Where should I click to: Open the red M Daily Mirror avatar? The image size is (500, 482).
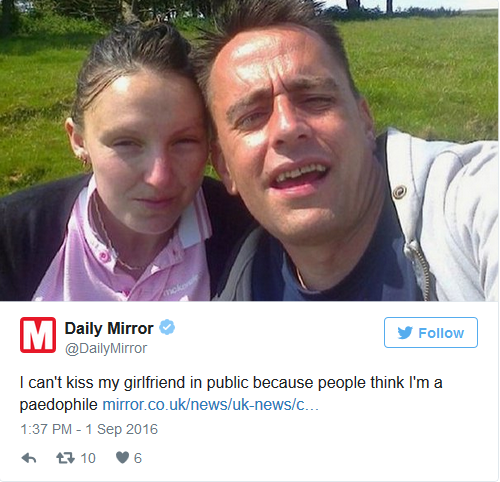[38, 335]
